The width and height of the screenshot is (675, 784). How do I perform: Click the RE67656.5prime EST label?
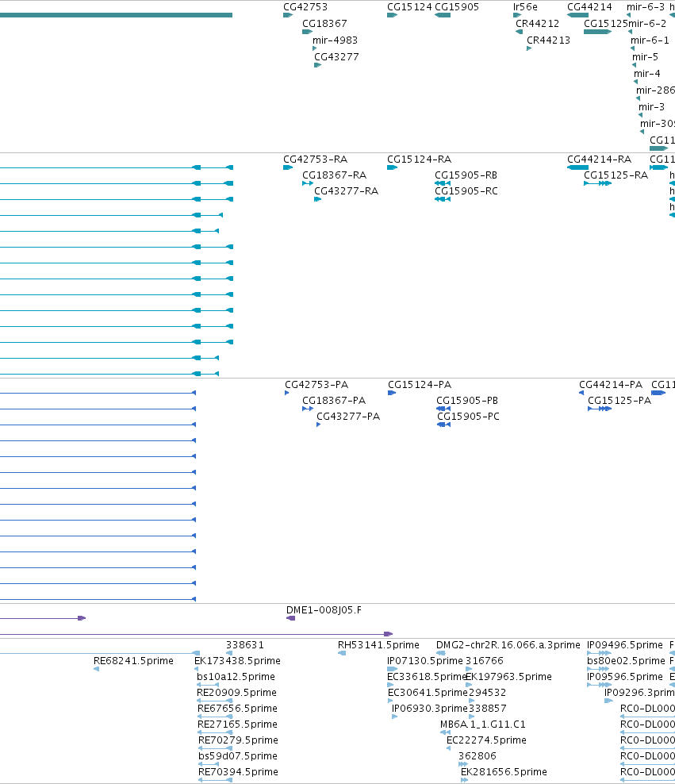(237, 709)
